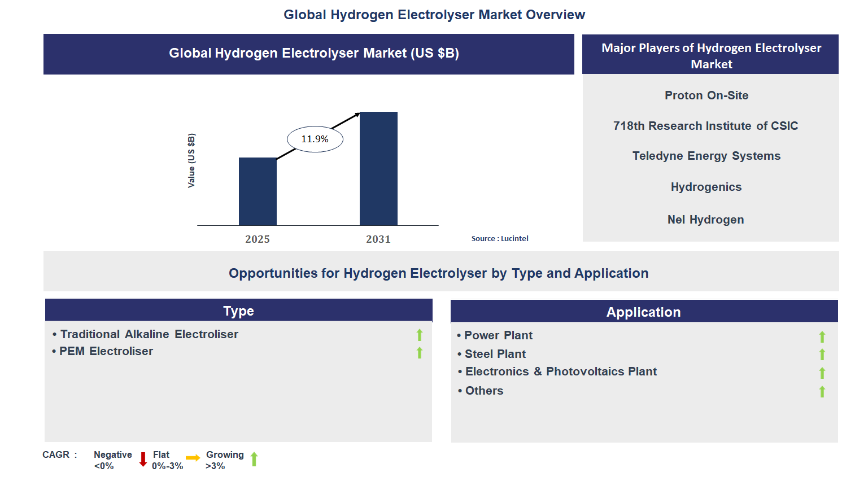Image resolution: width=868 pixels, height=481 pixels.
Task: Click the green growth arrow beside Power Plant
Action: (x=822, y=335)
